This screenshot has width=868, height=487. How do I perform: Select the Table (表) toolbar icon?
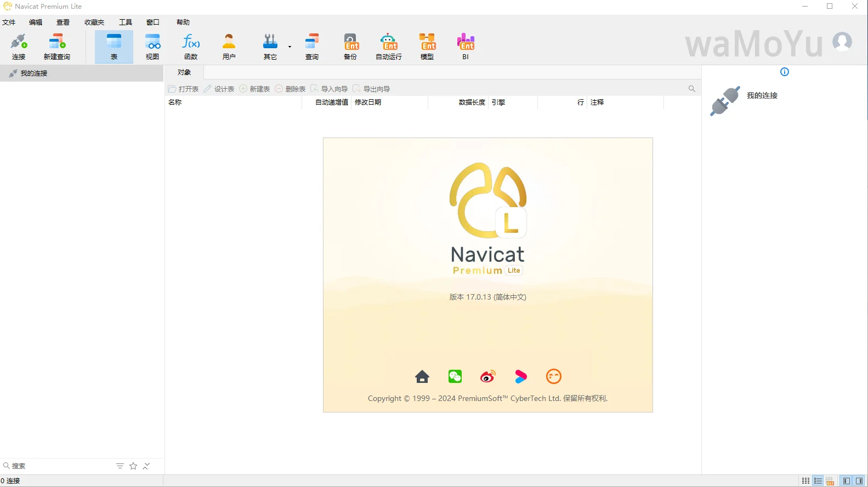114,47
